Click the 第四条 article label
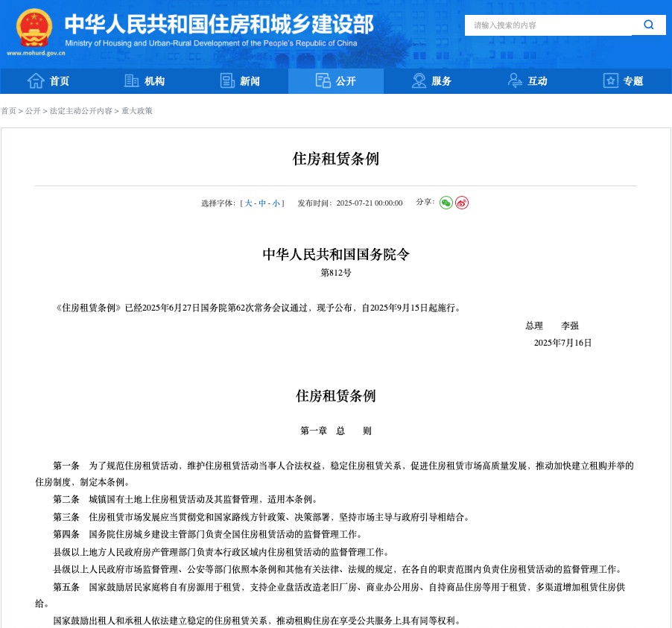 click(x=66, y=534)
